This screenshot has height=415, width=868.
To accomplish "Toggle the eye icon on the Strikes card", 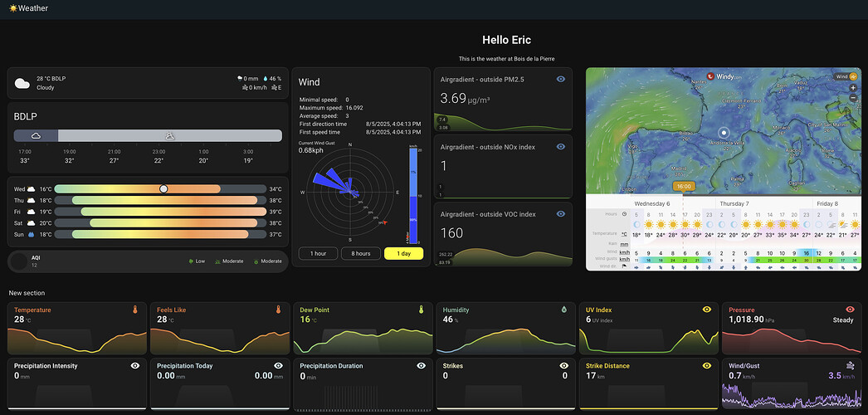I will pyautogui.click(x=563, y=366).
